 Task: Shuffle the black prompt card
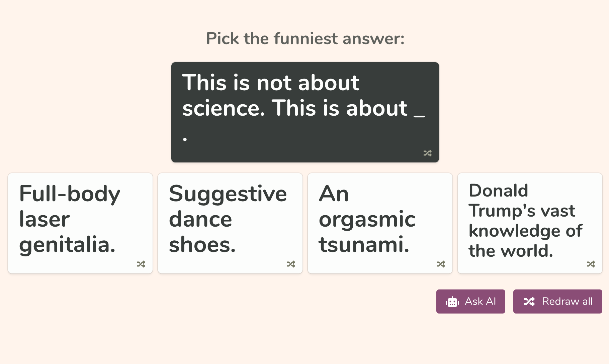(427, 153)
